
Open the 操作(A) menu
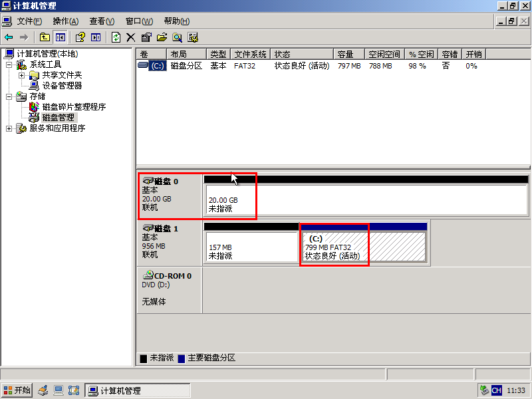(x=65, y=21)
